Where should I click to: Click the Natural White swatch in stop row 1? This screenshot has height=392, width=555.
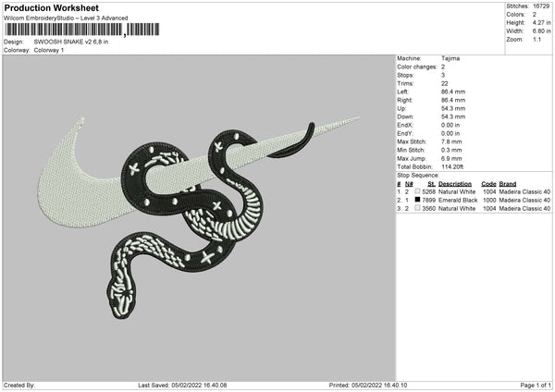417,191
